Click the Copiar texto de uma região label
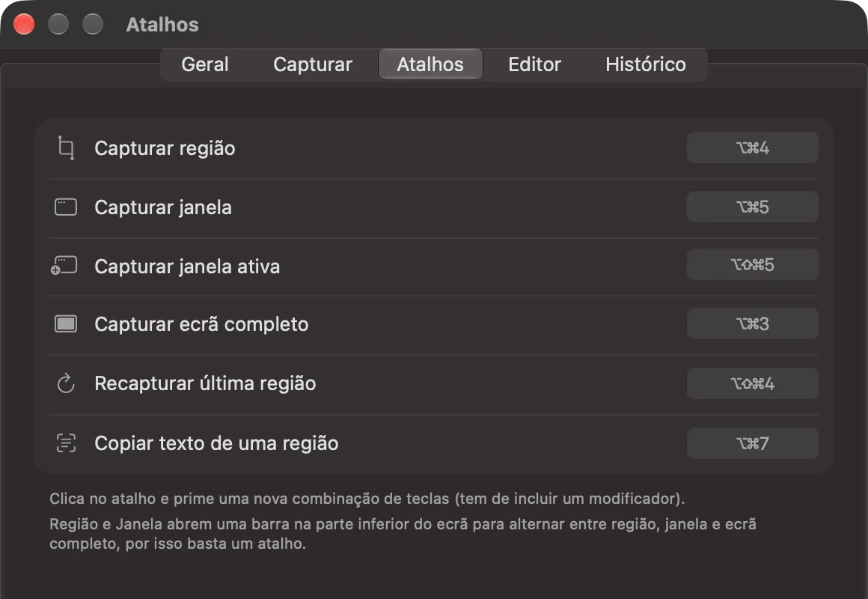The width and height of the screenshot is (868, 599). point(216,443)
